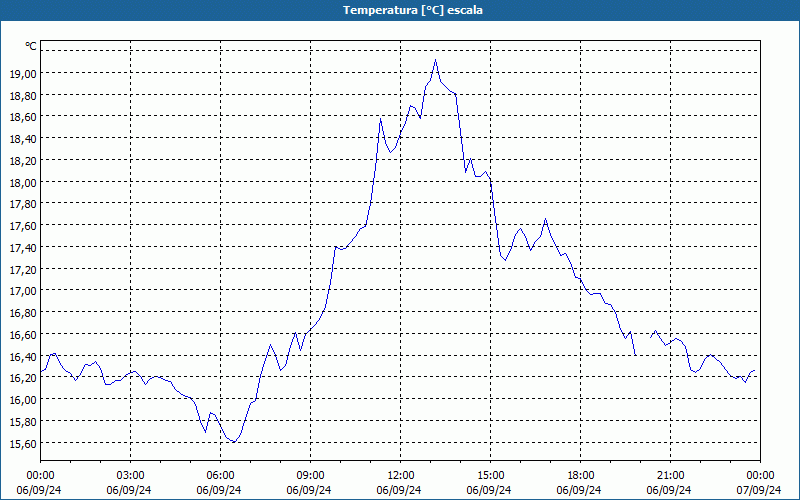Click the 16,80 y-axis value
This screenshot has width=800, height=500.
[23, 313]
